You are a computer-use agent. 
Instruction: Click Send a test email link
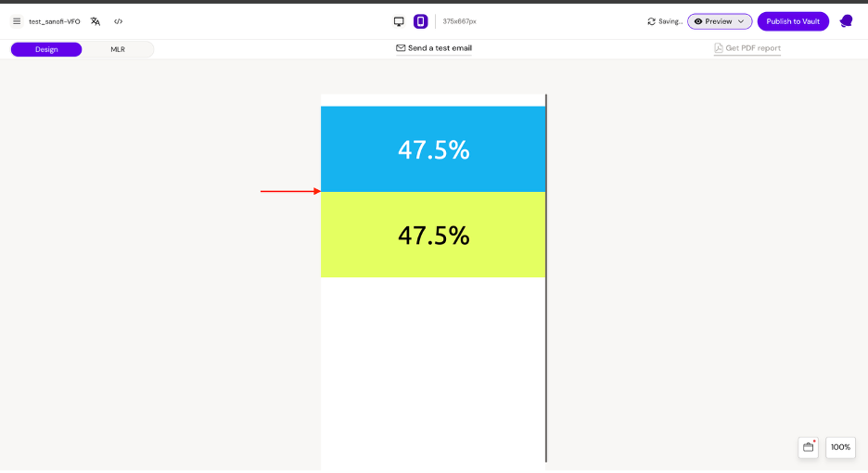tap(434, 48)
